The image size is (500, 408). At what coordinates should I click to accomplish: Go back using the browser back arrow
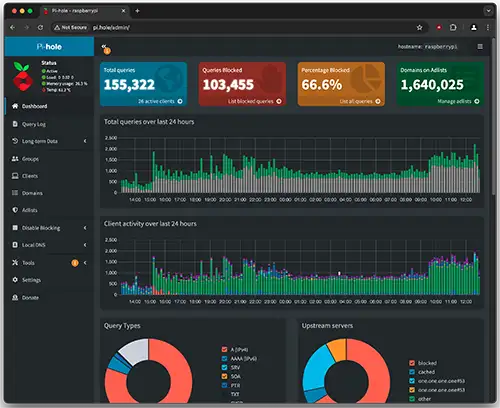(x=13, y=28)
